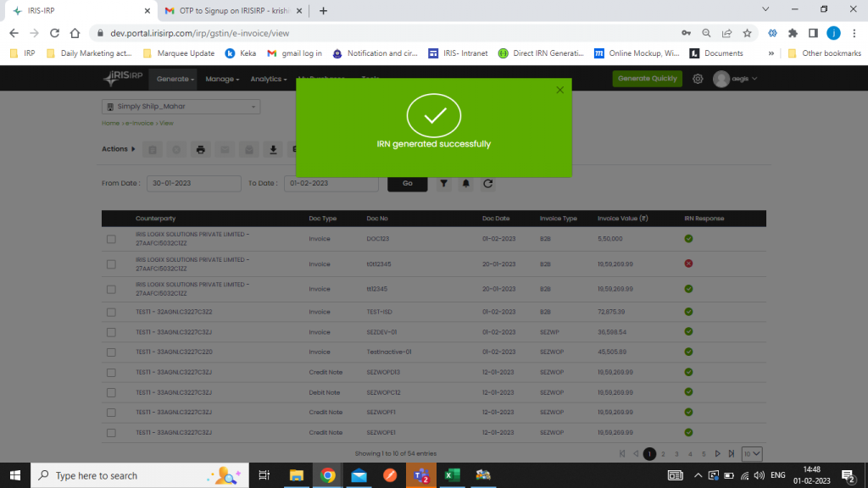The width and height of the screenshot is (868, 488).
Task: Click Go to apply date filter
Action: point(407,183)
